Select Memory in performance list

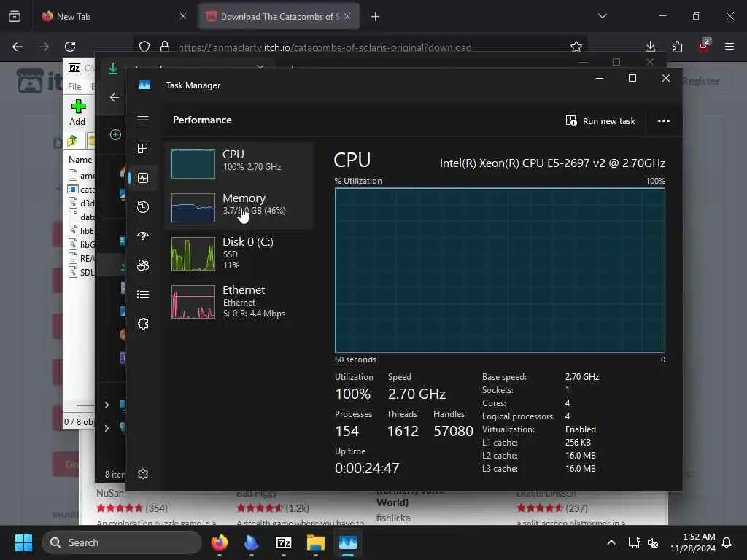[x=239, y=207]
